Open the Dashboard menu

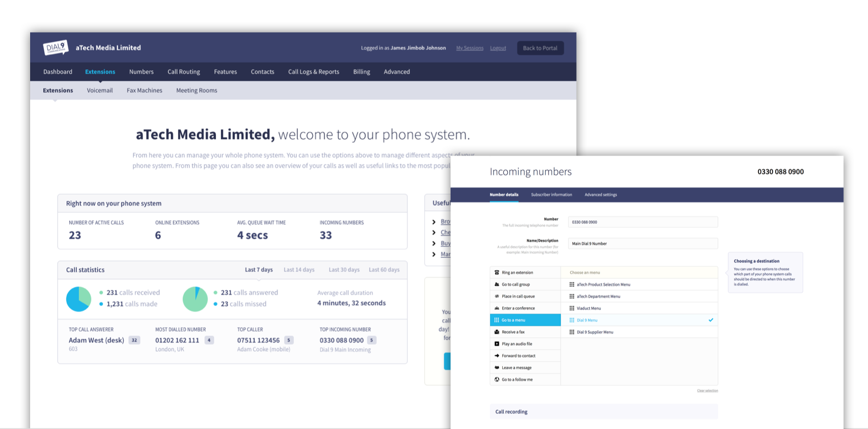point(58,72)
